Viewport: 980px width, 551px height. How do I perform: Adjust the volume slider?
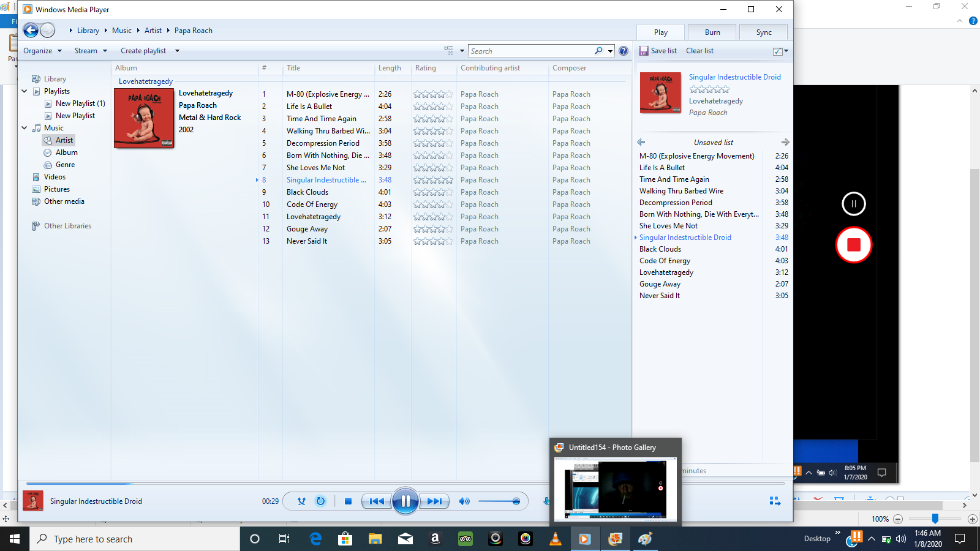coord(500,501)
